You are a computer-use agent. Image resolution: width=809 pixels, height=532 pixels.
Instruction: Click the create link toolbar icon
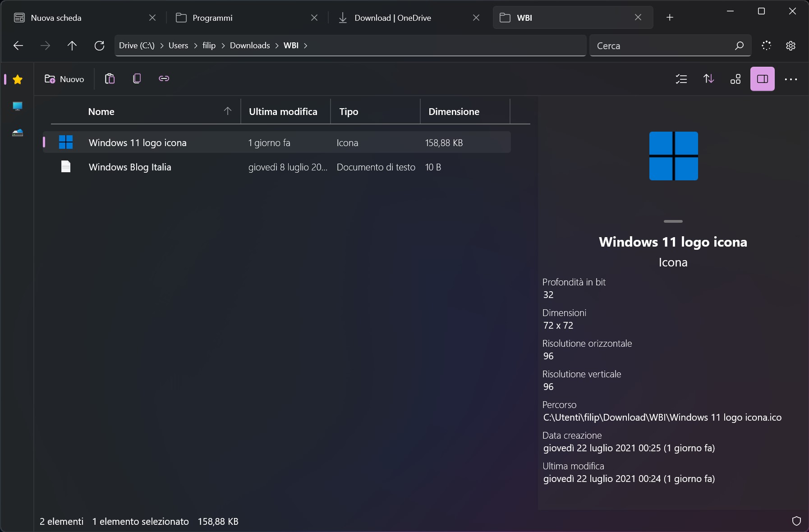(x=164, y=79)
